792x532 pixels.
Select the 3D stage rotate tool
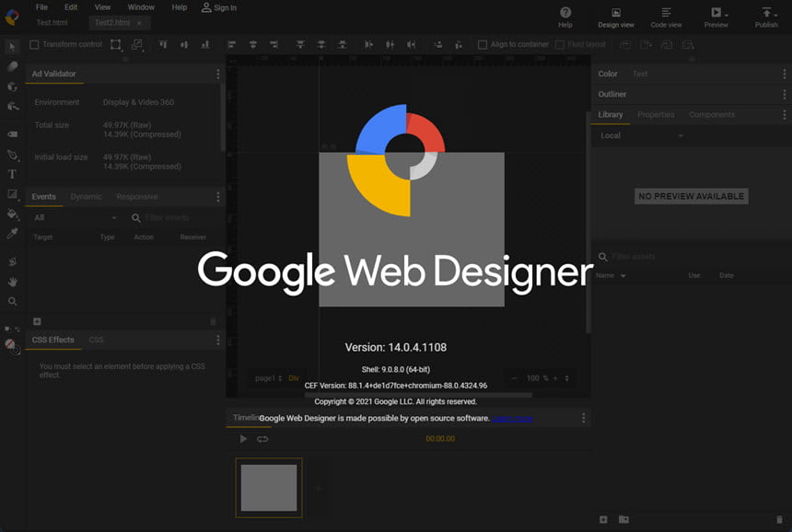(x=12, y=106)
